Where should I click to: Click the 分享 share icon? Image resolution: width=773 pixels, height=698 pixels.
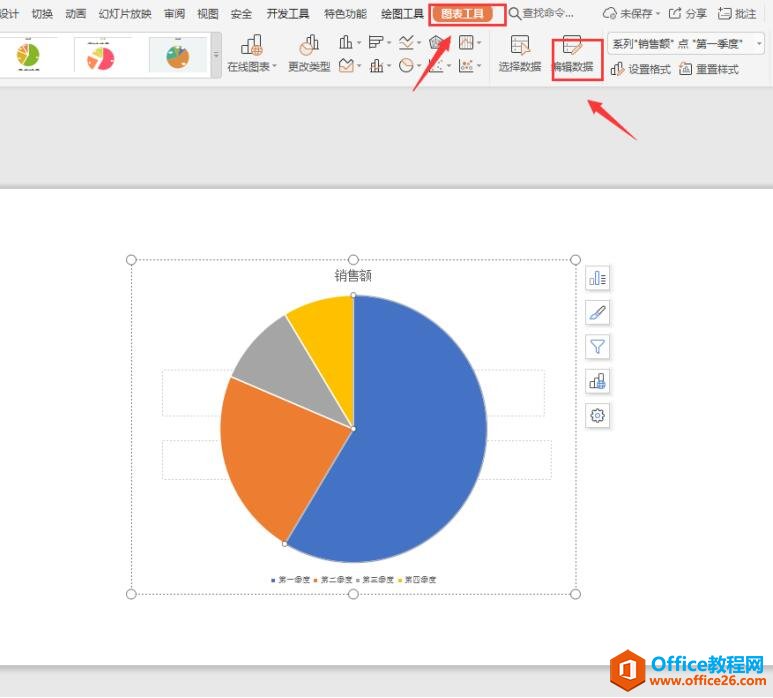click(686, 14)
